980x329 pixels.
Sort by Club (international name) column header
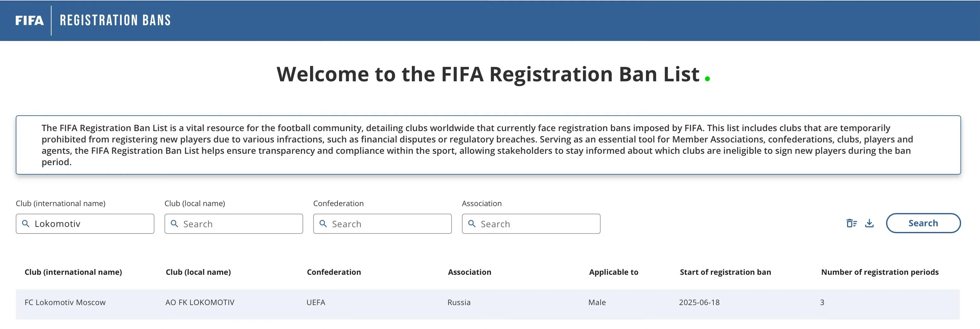coord(73,272)
